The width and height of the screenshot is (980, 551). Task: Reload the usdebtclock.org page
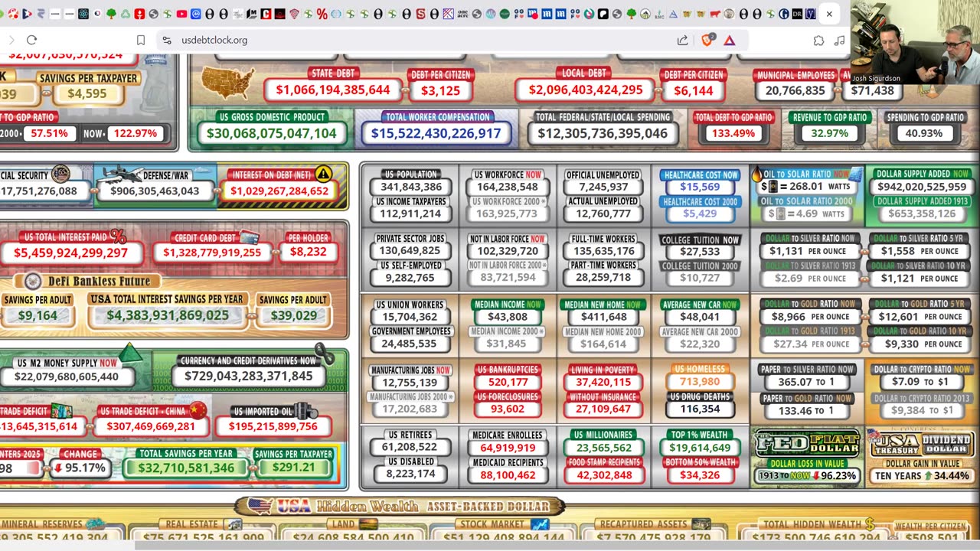[31, 40]
